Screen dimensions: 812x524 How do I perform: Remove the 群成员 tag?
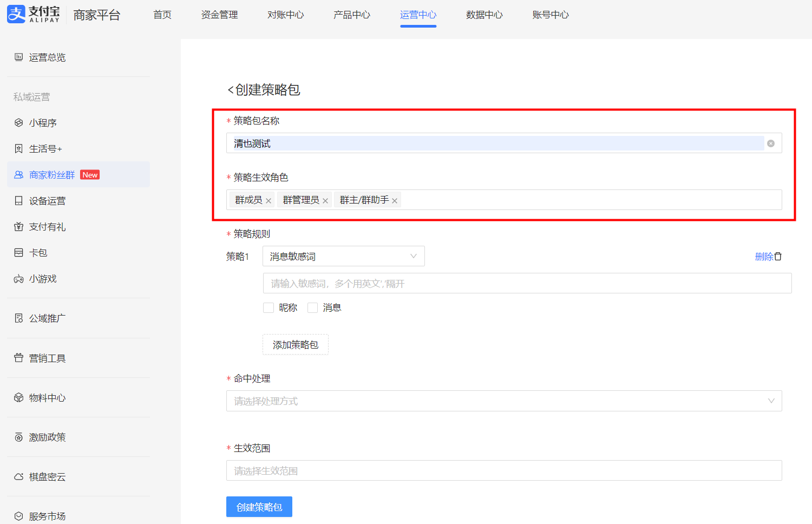(269, 201)
